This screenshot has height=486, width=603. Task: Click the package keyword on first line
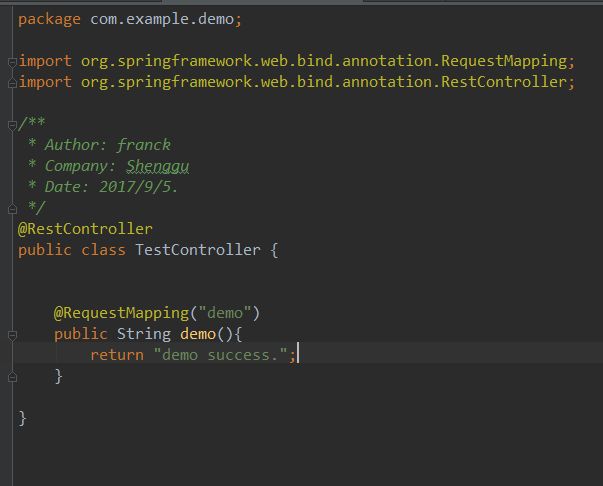coord(49,19)
